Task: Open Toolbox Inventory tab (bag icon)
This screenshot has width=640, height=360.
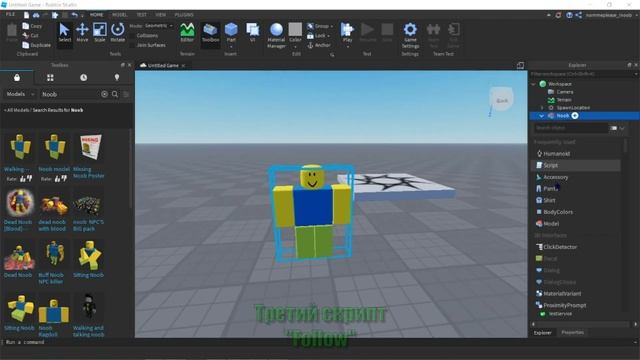Action: click(17, 78)
